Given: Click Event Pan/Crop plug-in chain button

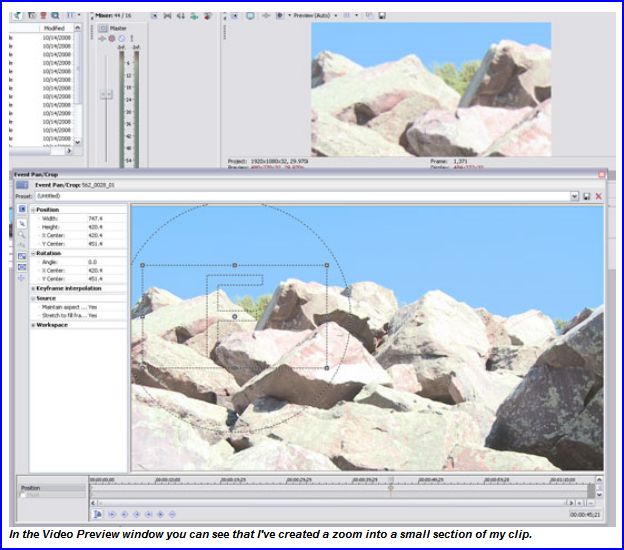Looking at the screenshot, I should point(22,185).
